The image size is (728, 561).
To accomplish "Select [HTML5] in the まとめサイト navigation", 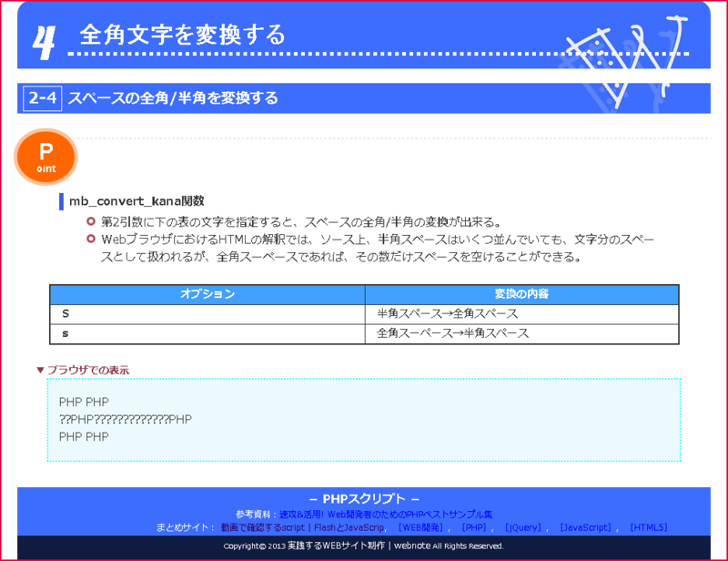I will (647, 526).
